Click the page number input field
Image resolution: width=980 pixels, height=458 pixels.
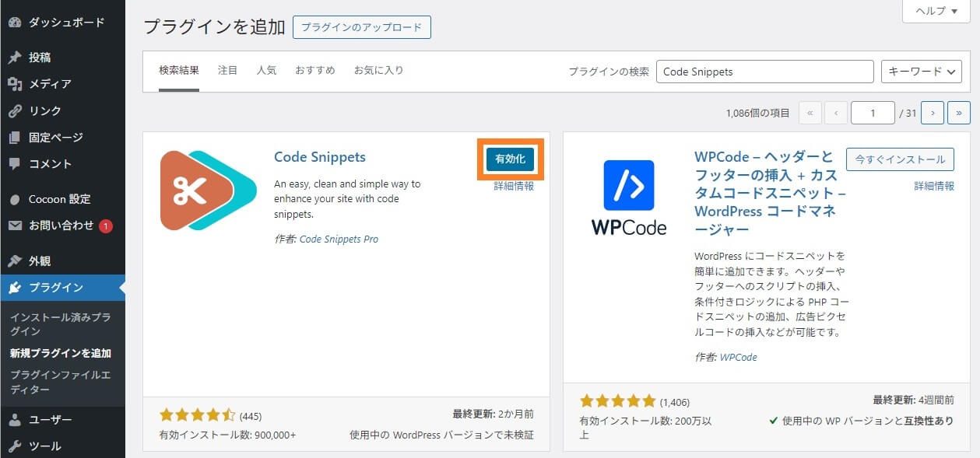point(873,112)
